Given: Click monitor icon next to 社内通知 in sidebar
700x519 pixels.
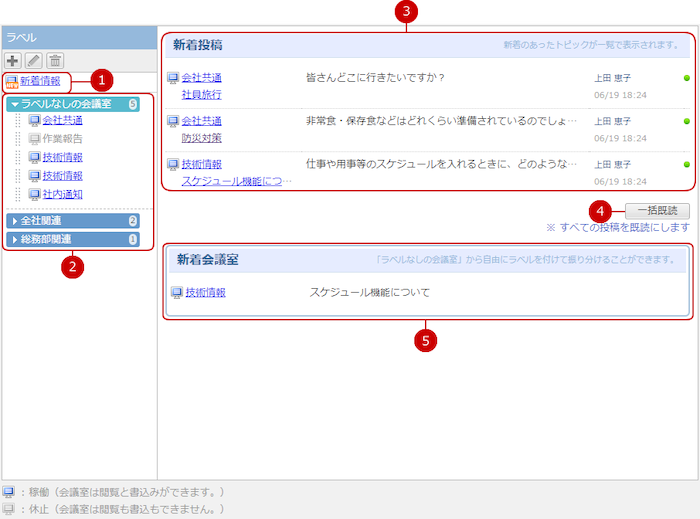Looking at the screenshot, I should pyautogui.click(x=35, y=193).
